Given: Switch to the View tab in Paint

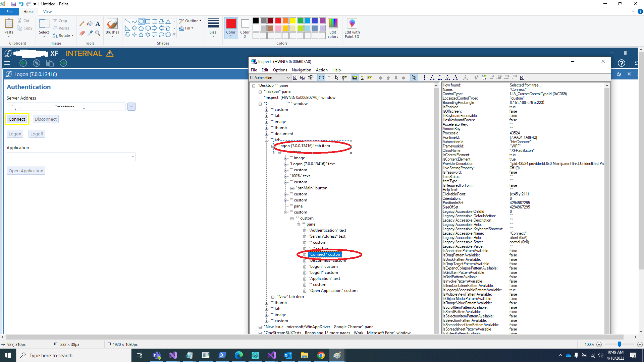Looking at the screenshot, I should [x=47, y=11].
